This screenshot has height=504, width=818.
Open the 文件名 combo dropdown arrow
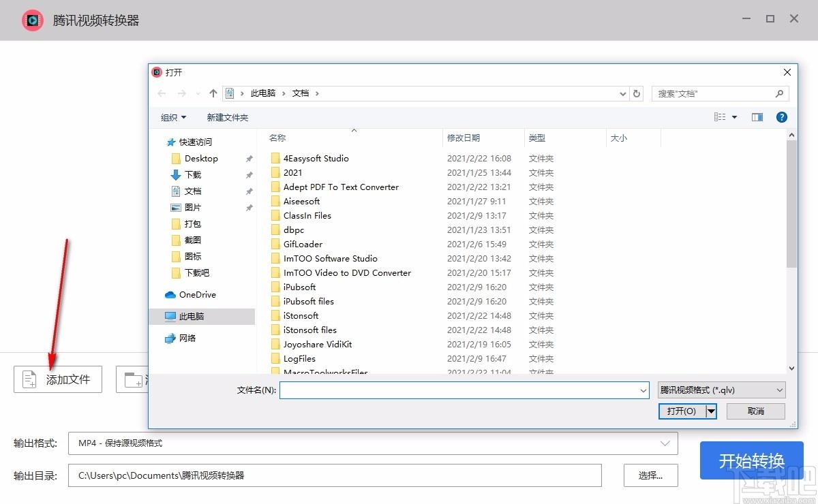point(643,390)
